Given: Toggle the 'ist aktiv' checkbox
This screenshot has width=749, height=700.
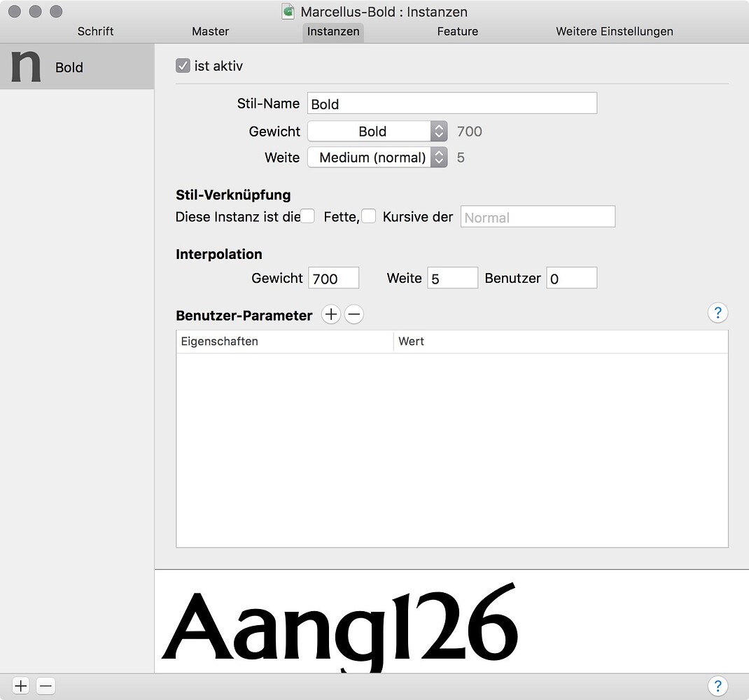Looking at the screenshot, I should [183, 66].
